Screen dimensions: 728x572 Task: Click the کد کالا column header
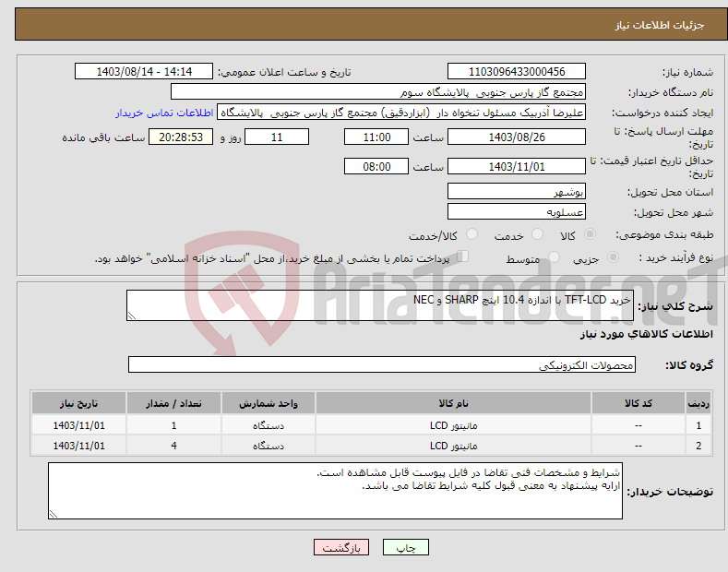638,403
